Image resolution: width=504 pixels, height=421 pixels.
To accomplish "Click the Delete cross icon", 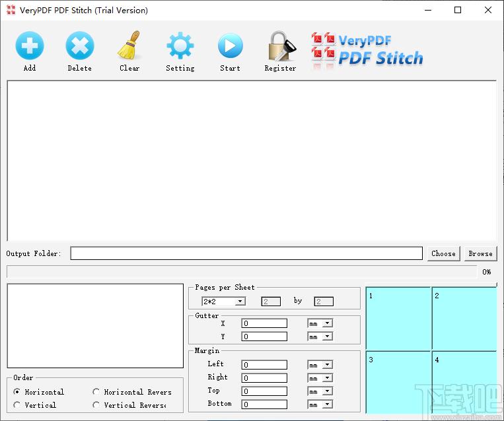I will pos(80,46).
